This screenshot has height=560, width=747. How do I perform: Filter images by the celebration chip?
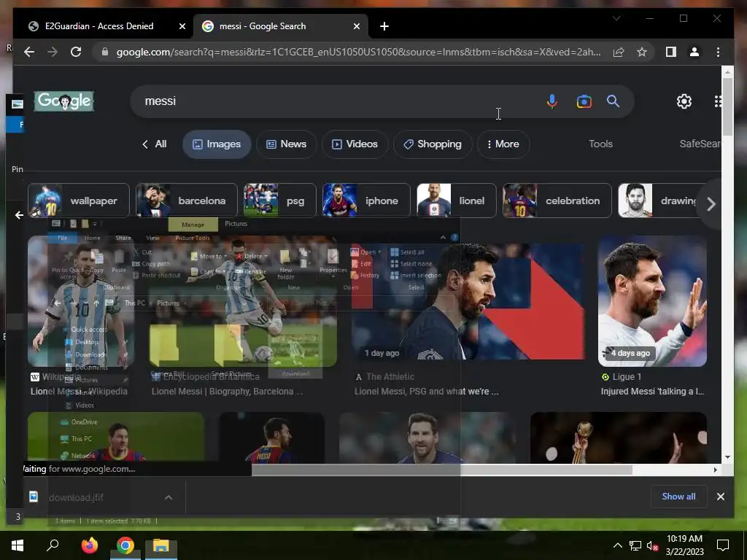(557, 201)
